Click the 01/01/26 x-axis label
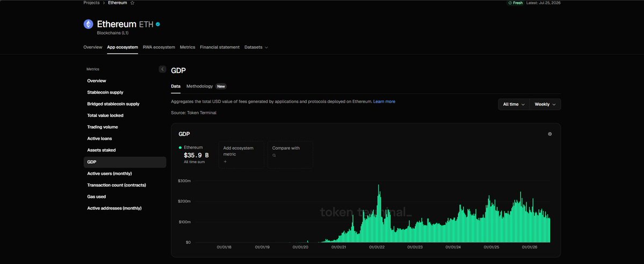644x264 pixels. [x=530, y=247]
